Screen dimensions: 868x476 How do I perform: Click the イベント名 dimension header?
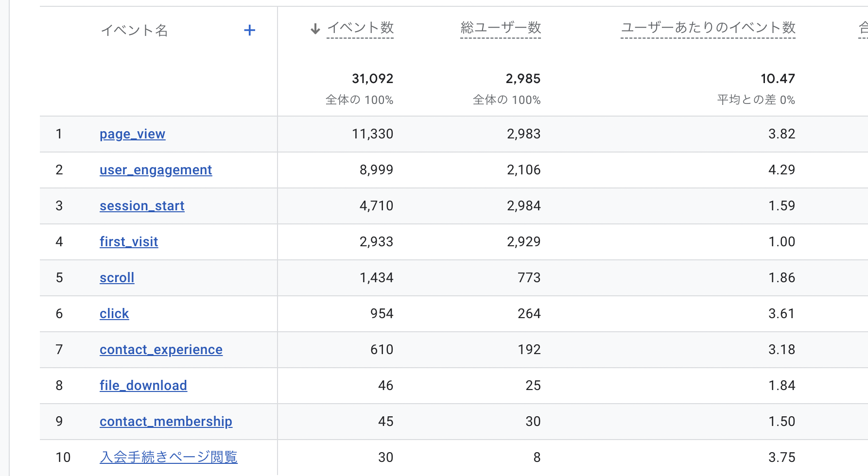[134, 31]
